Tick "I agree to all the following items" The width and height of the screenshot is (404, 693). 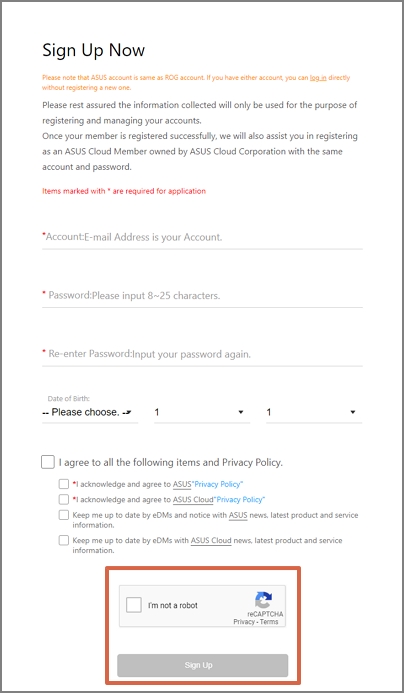(x=48, y=462)
